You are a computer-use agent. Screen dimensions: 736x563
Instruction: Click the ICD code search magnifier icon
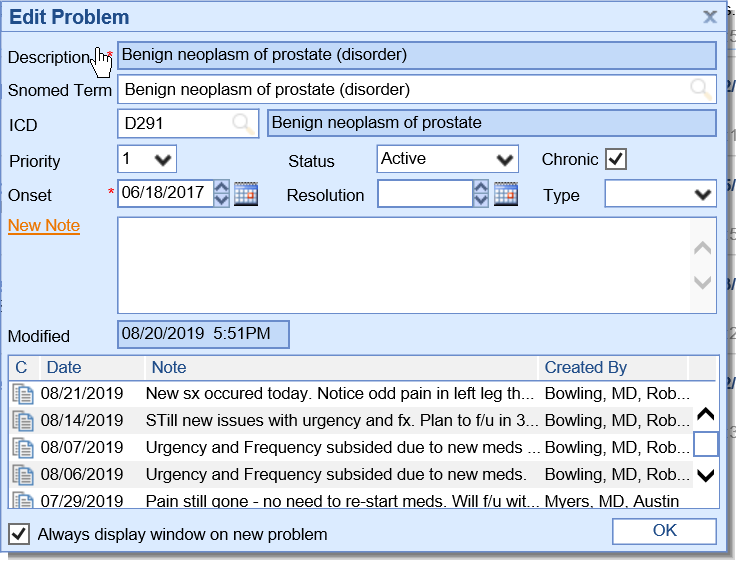point(243,124)
